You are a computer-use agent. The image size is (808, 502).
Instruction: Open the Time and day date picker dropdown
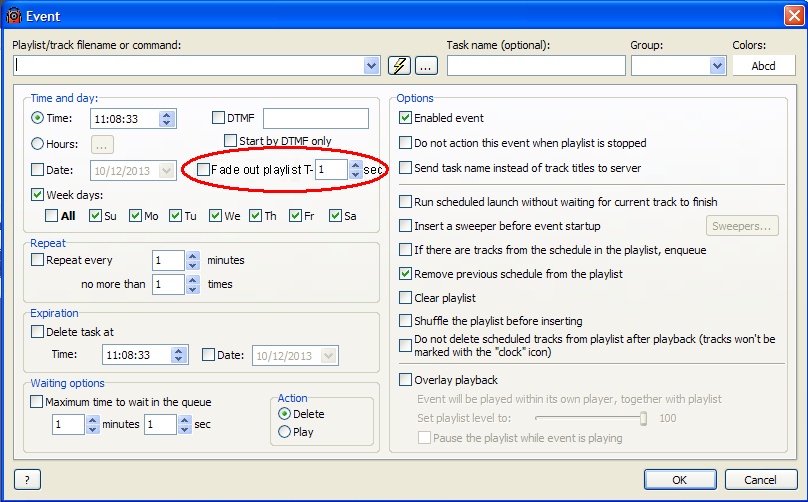click(x=166, y=171)
